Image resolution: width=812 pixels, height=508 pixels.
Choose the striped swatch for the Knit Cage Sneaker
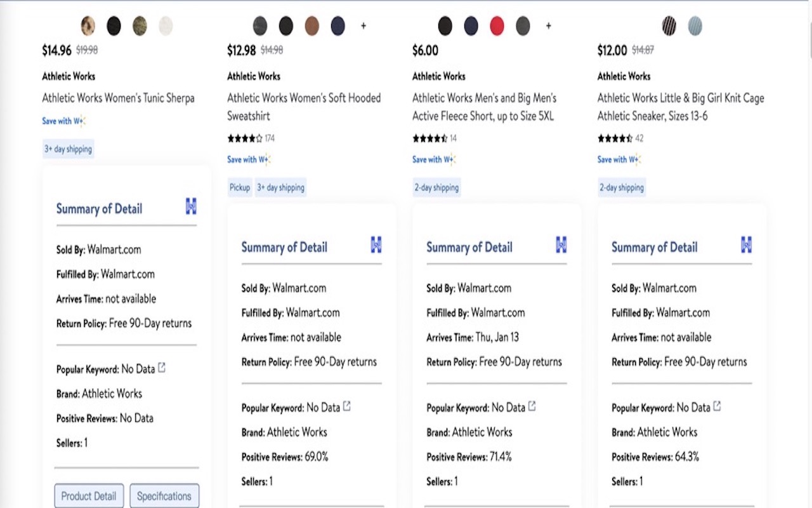click(669, 26)
